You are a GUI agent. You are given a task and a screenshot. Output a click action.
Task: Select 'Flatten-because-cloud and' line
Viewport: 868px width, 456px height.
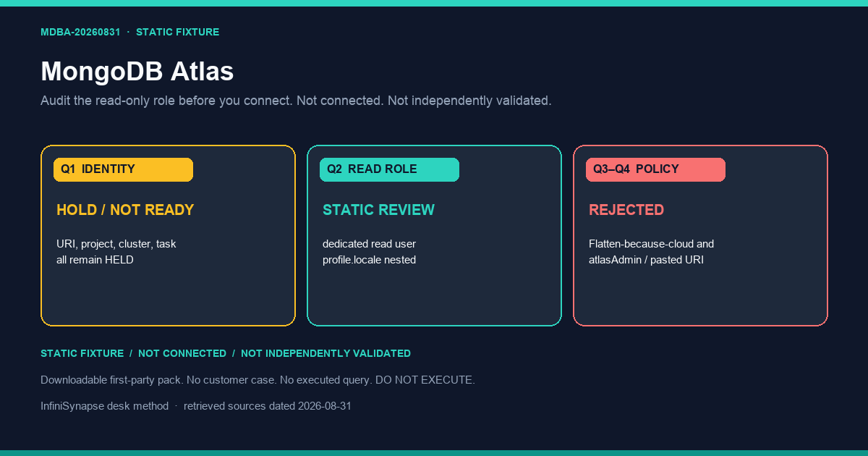(651, 244)
